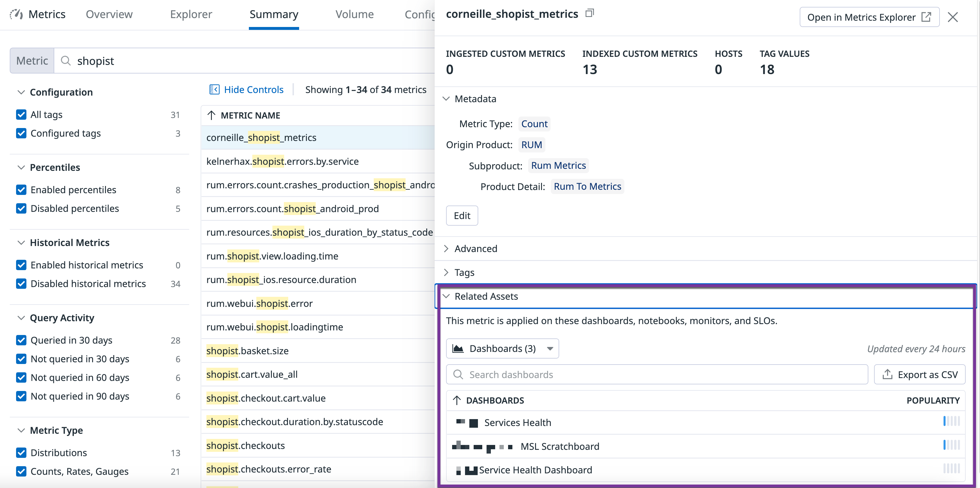The height and width of the screenshot is (488, 980).
Task: Toggle the Configured tags checkbox
Action: pos(21,133)
